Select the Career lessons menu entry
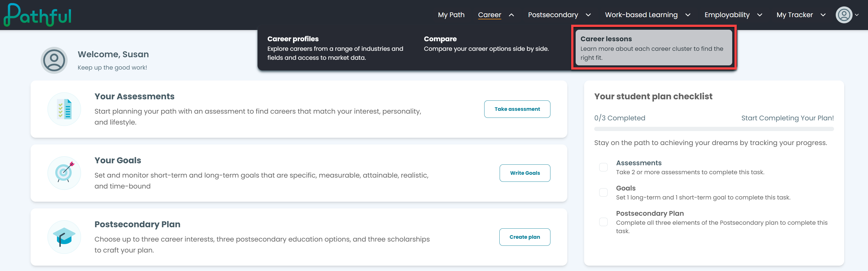The height and width of the screenshot is (271, 868). click(x=654, y=47)
